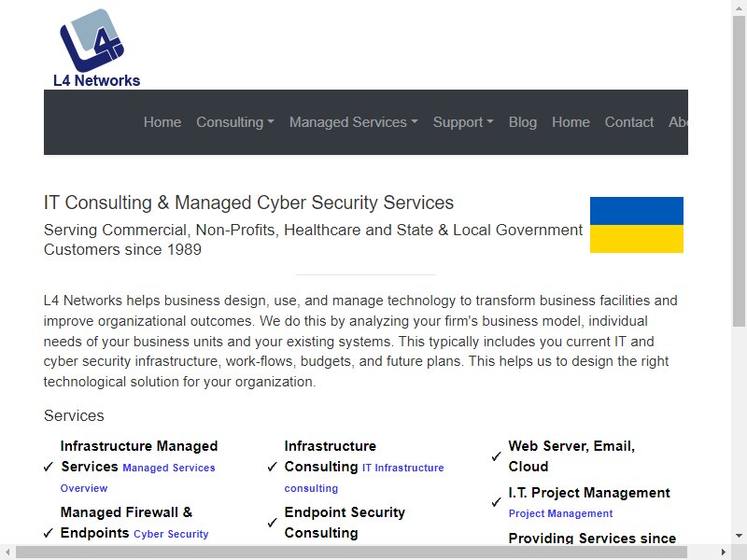
Task: Open the Contact page
Action: [628, 122]
